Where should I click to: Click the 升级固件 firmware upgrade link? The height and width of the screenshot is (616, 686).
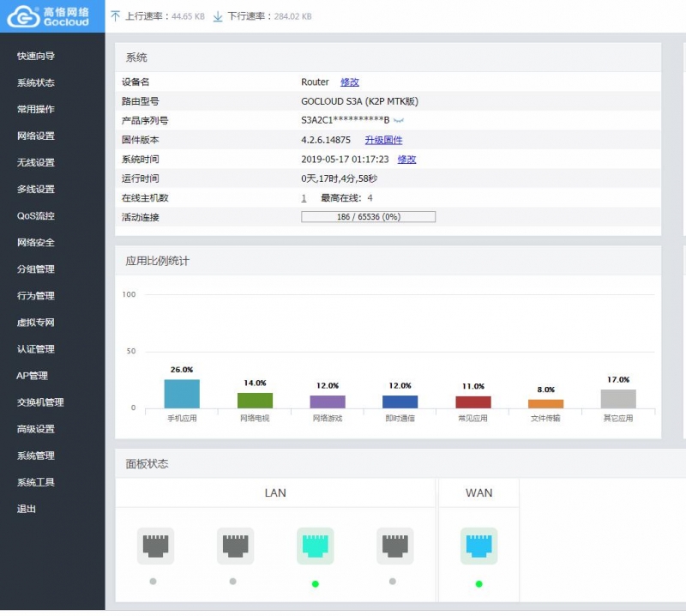tap(383, 140)
